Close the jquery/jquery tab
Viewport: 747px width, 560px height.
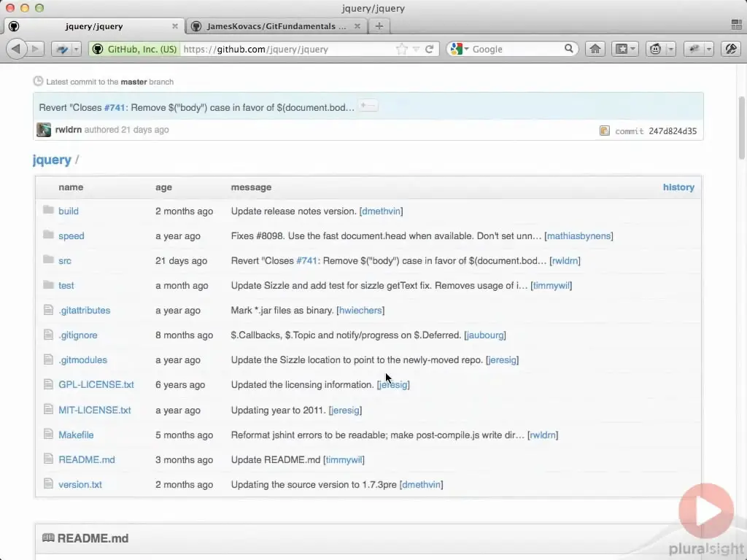click(x=175, y=26)
